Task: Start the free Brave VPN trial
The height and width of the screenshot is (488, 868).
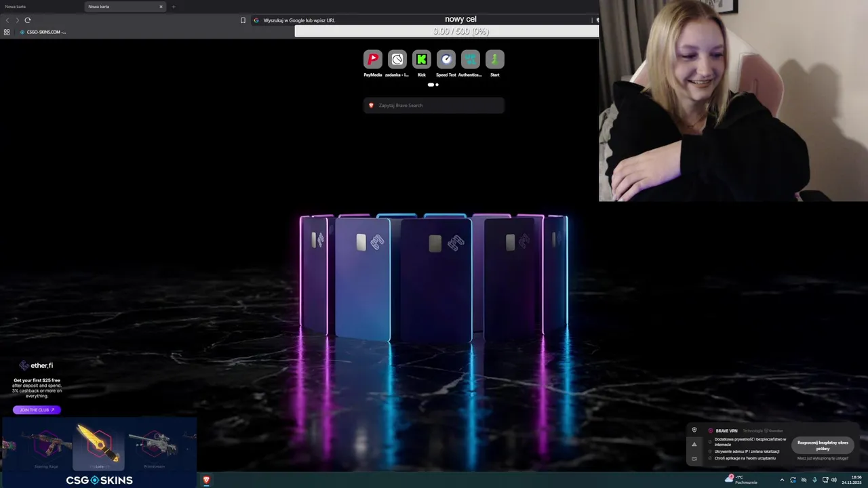Action: click(x=823, y=445)
